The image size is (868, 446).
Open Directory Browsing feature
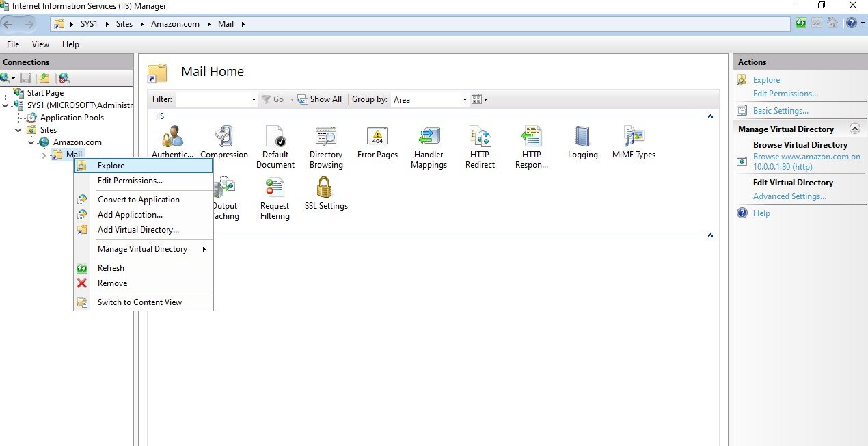tap(326, 147)
